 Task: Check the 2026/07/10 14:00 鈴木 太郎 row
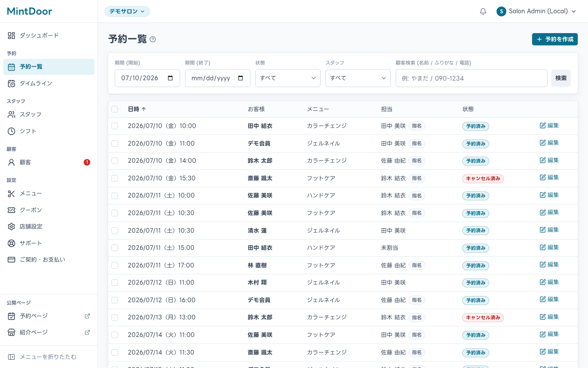pyautogui.click(x=115, y=161)
